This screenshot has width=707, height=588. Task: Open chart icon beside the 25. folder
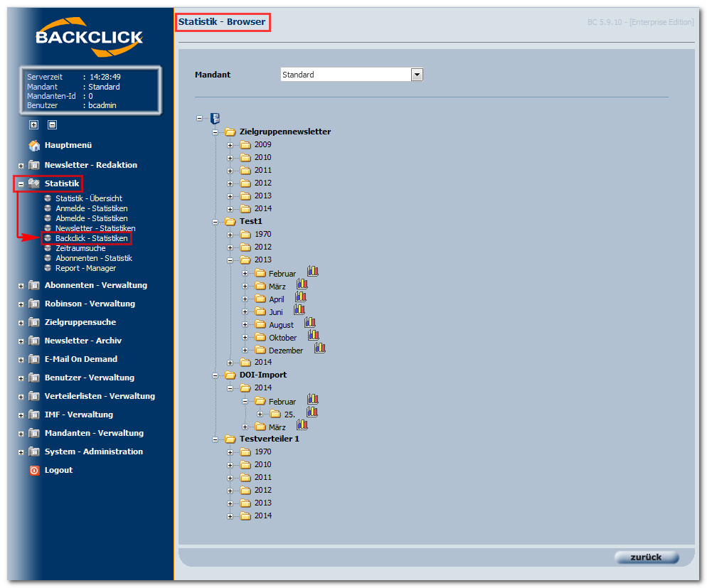point(312,412)
